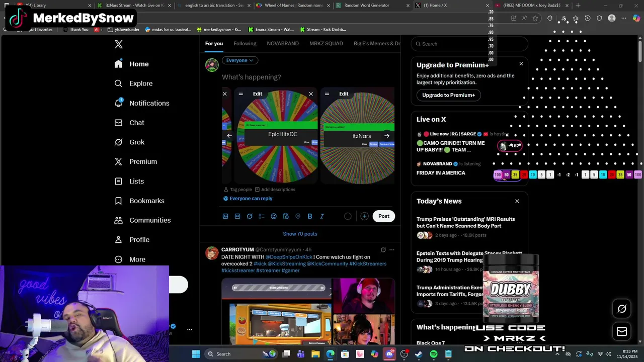Open File Explorer from the taskbar
644x362 pixels.
tap(315, 354)
